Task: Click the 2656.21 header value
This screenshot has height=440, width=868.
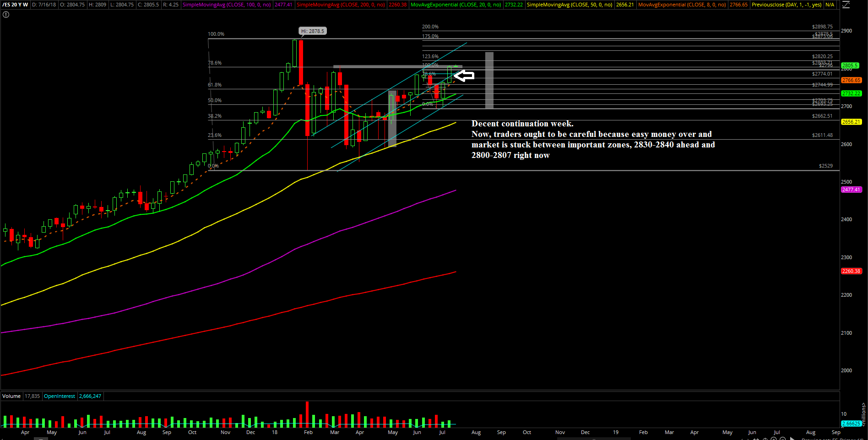Action: pyautogui.click(x=625, y=5)
